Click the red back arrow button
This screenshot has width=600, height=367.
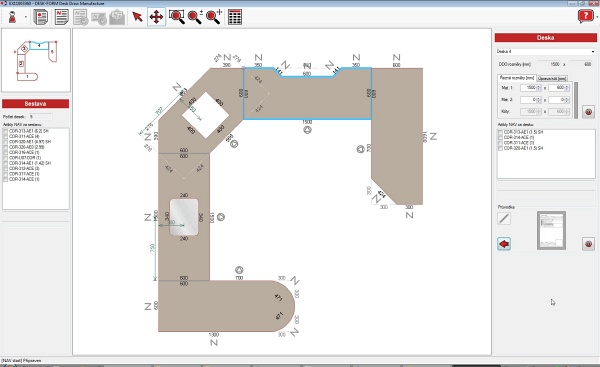[x=504, y=244]
